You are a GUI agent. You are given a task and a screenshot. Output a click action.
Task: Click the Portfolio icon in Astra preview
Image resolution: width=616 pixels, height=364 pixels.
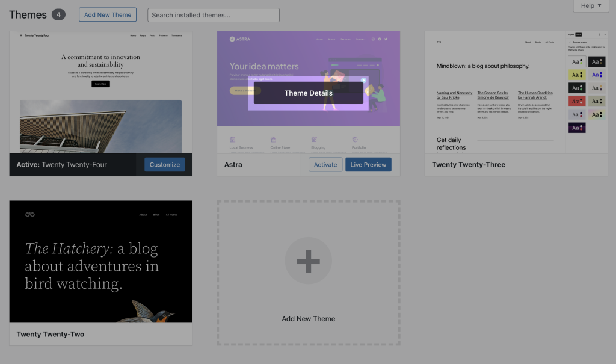coord(355,140)
